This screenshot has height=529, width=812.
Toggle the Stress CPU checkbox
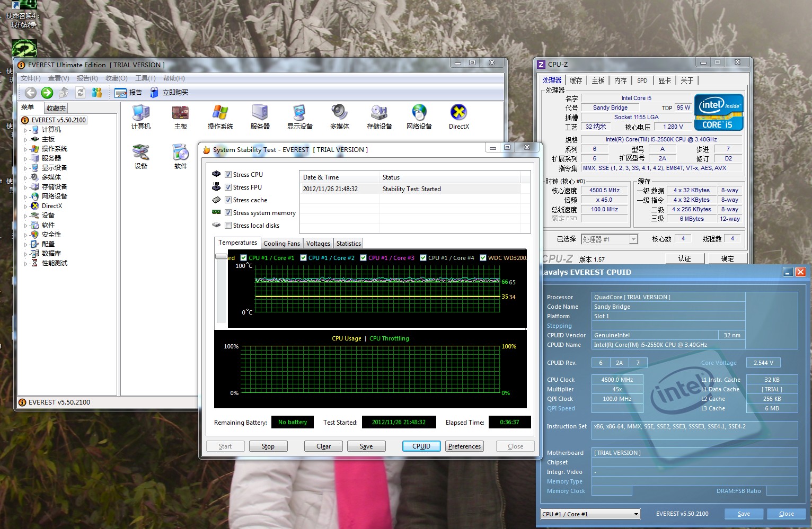click(228, 175)
